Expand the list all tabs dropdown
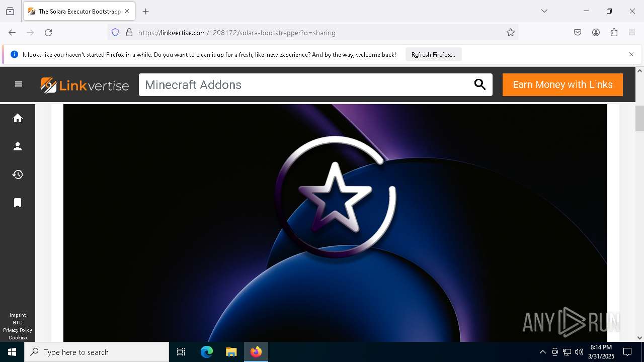644x362 pixels. coord(544,11)
